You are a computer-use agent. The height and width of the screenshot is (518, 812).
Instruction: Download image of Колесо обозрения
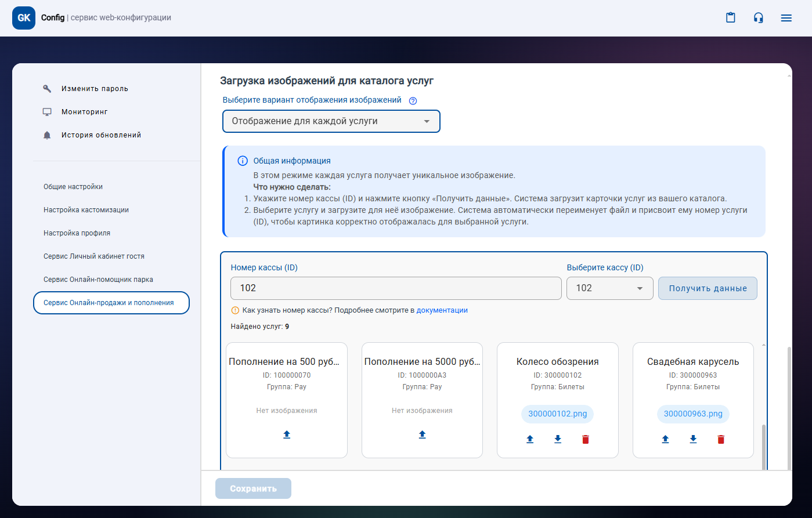tap(558, 440)
